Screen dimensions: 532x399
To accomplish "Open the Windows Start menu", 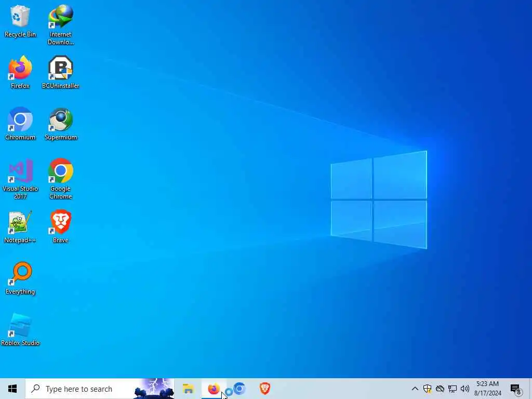I will [x=12, y=389].
